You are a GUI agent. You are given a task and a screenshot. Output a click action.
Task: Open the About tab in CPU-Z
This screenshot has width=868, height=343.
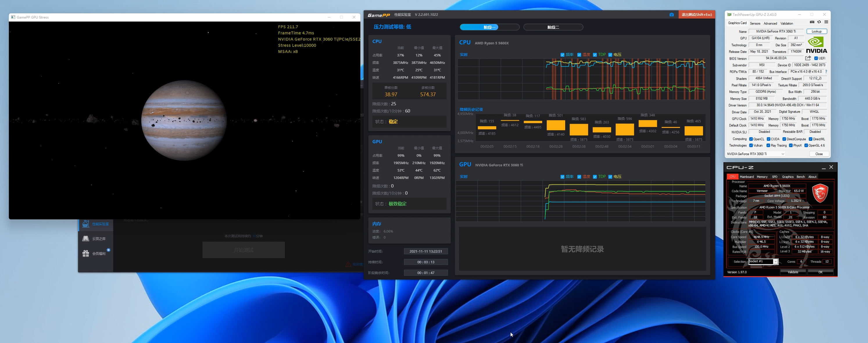point(812,176)
